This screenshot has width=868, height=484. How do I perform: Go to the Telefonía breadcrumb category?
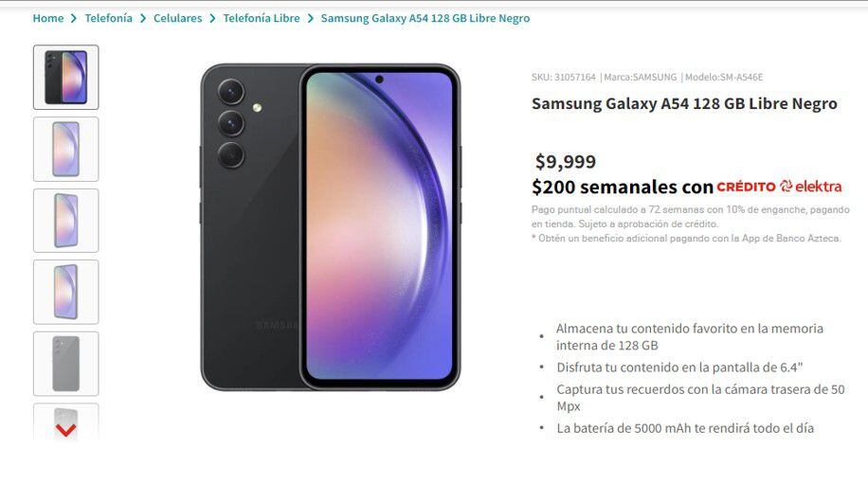pyautogui.click(x=109, y=18)
